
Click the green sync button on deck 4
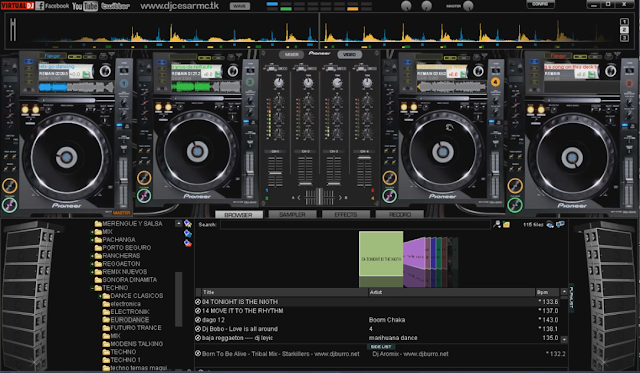click(x=389, y=195)
